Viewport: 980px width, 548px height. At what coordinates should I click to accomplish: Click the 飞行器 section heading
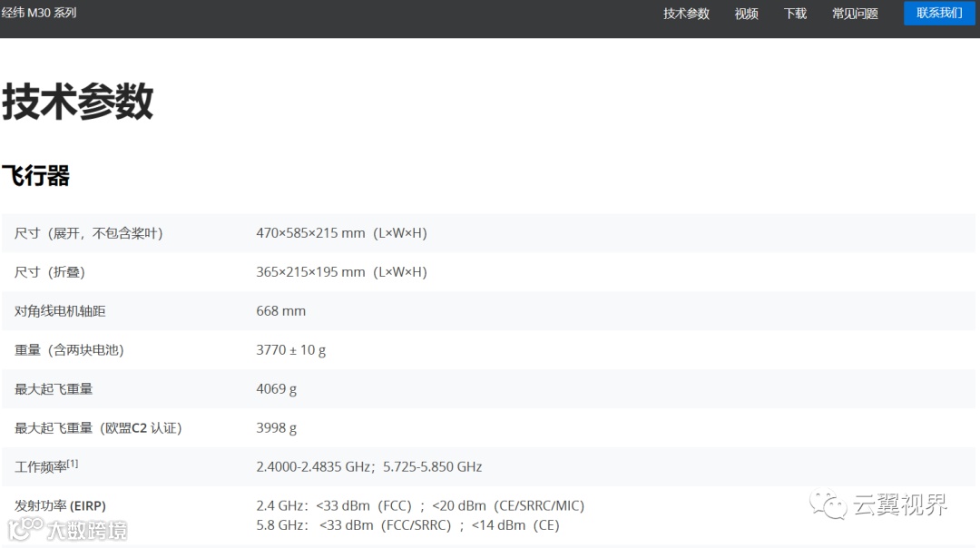35,176
